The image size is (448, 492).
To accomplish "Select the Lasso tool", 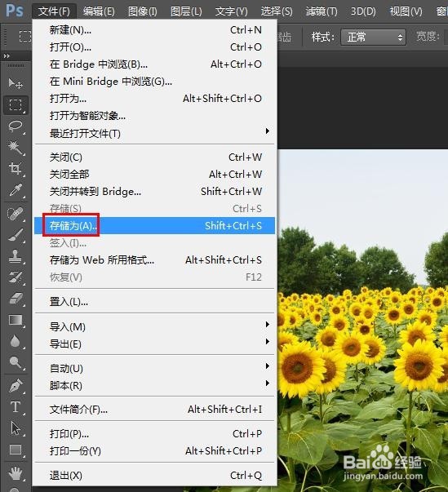I will click(16, 126).
